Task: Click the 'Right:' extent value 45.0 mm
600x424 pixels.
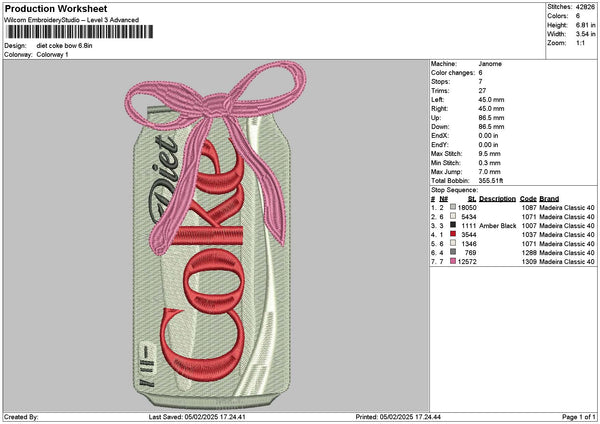Action: point(491,109)
